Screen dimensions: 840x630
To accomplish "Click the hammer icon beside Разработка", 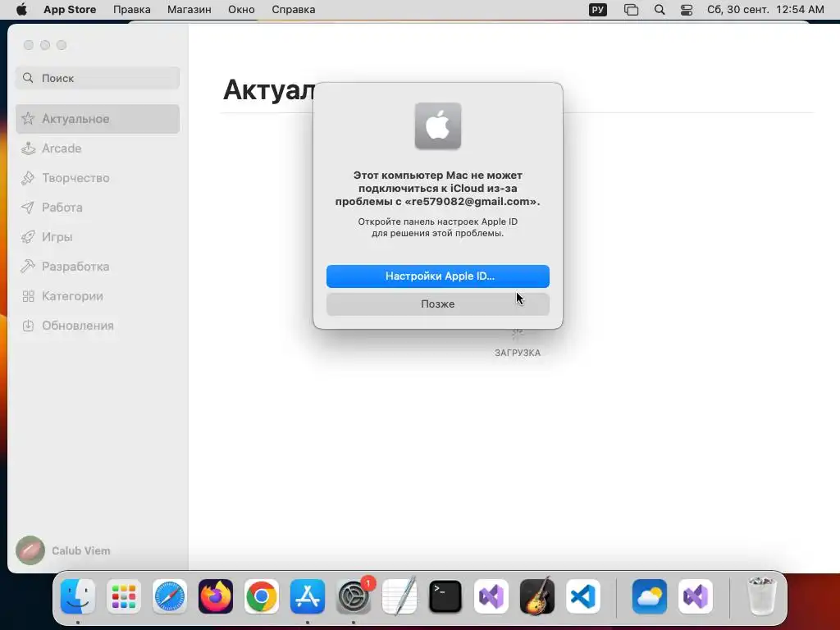I will [28, 267].
